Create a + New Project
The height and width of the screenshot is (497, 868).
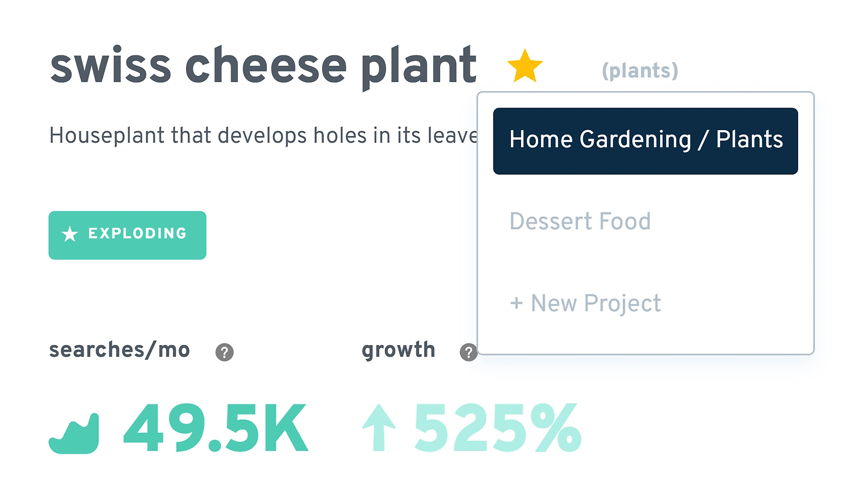(585, 303)
